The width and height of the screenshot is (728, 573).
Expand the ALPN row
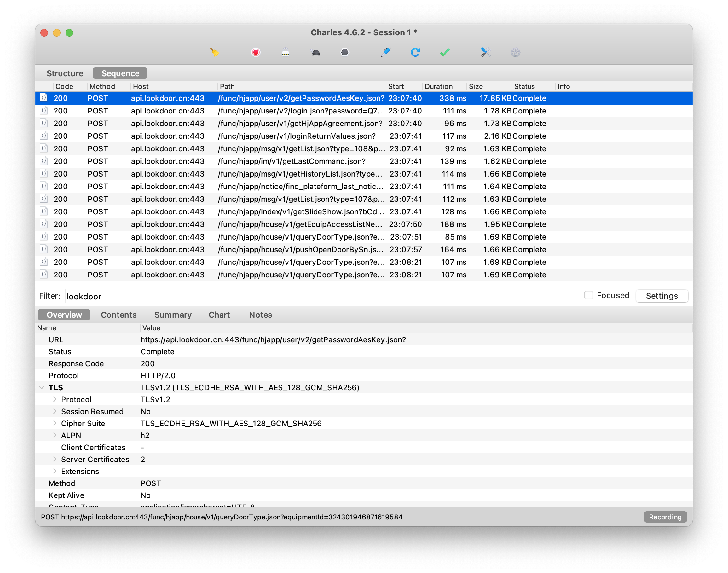point(55,436)
